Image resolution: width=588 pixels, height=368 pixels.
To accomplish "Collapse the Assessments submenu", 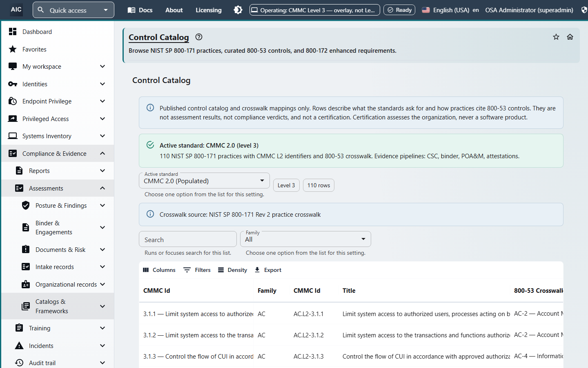I will click(x=57, y=188).
